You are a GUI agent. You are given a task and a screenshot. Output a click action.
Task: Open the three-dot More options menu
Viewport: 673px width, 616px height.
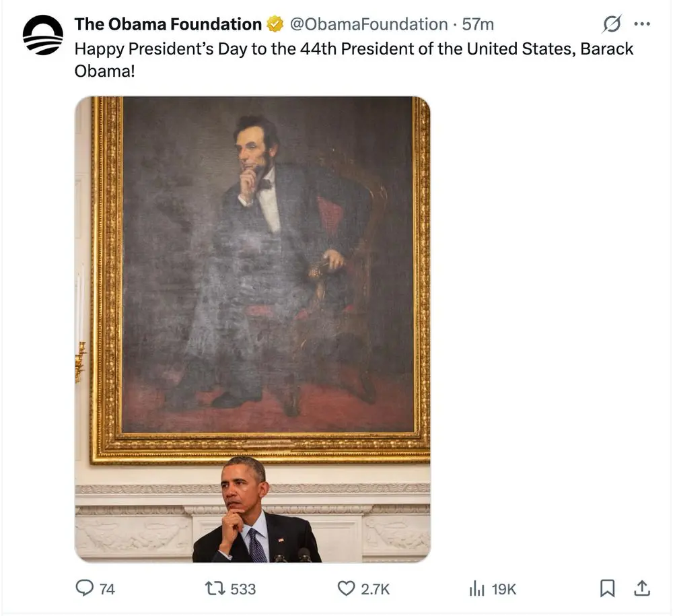pos(642,25)
